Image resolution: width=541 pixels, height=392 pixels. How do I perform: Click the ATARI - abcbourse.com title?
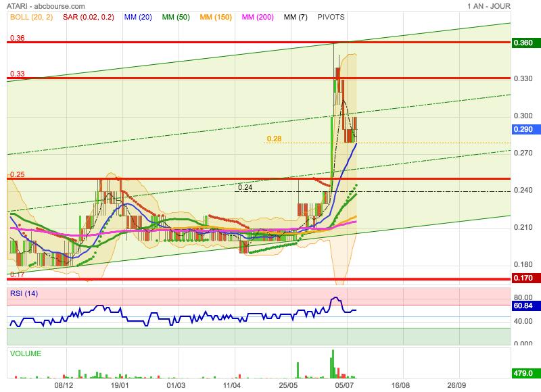pyautogui.click(x=45, y=6)
